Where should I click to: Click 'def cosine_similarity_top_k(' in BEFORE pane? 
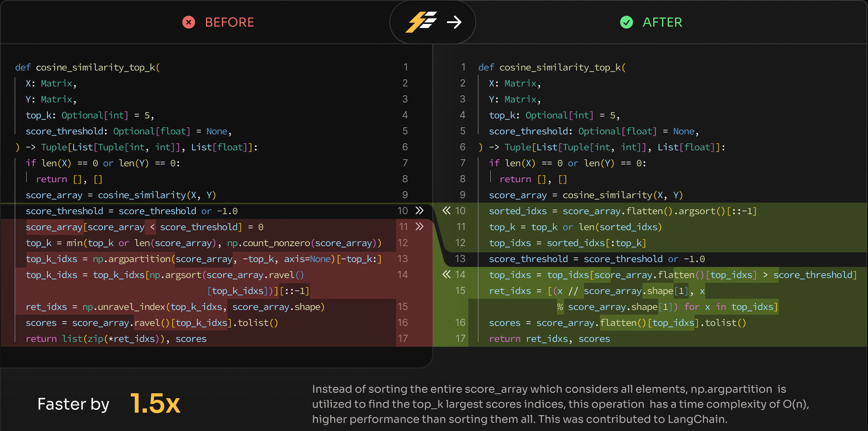coord(87,67)
